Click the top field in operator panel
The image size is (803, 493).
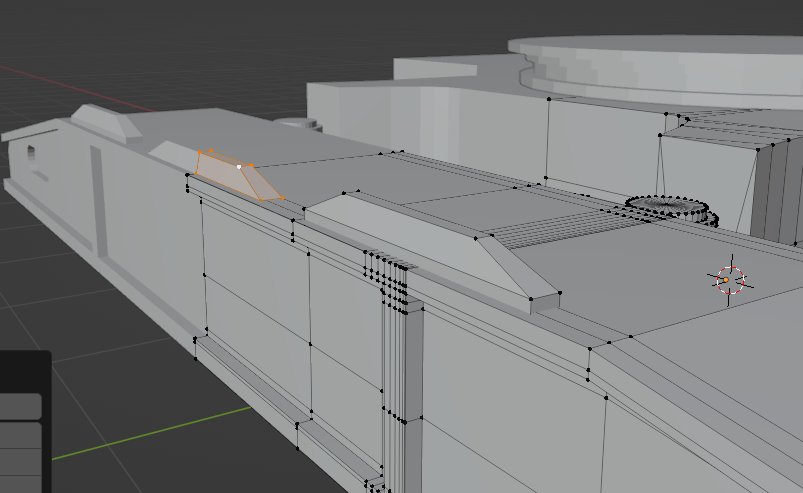click(x=20, y=406)
